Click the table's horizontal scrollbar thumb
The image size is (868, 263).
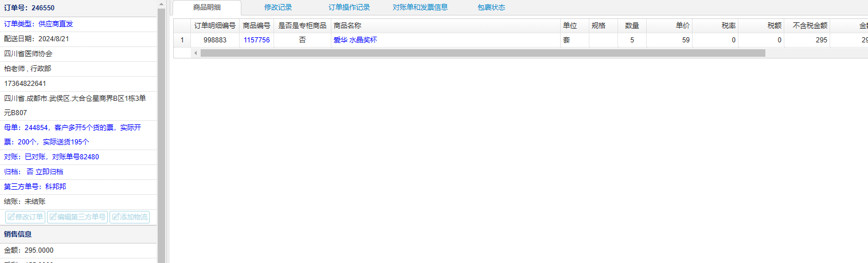tap(483, 53)
